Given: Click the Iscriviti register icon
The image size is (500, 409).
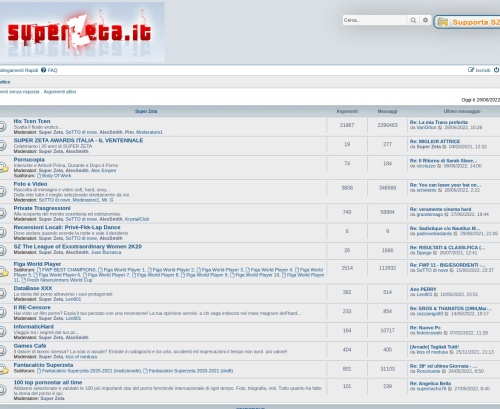Looking at the screenshot, I should tap(471, 70).
